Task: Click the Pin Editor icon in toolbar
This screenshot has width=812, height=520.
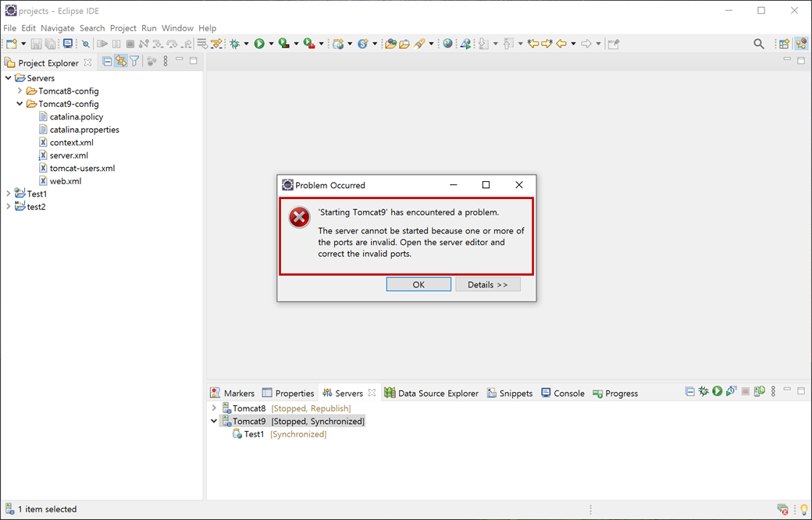Action: [614, 44]
